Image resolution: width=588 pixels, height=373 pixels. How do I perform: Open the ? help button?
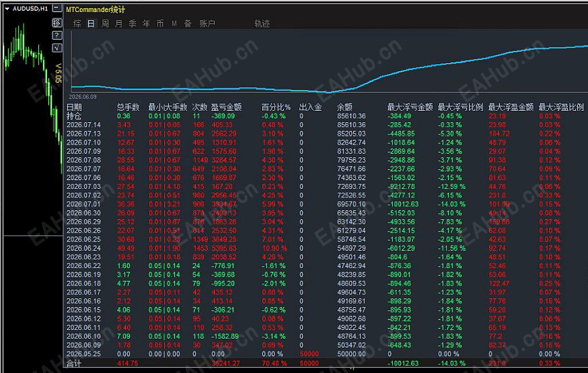(57, 35)
